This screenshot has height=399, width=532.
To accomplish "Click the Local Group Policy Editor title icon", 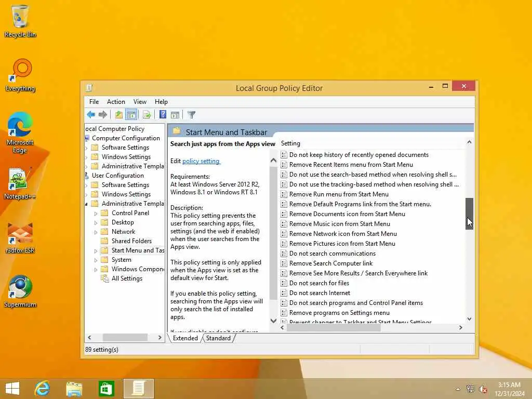I will pyautogui.click(x=89, y=88).
